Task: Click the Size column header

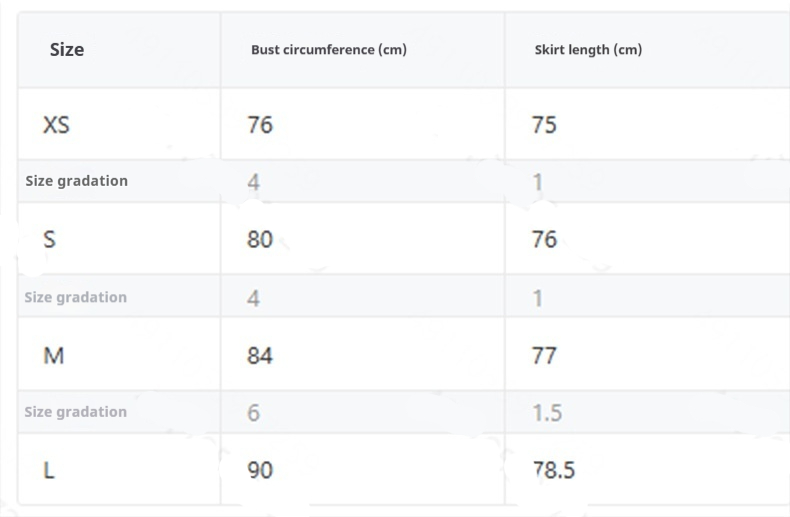Action: point(67,50)
